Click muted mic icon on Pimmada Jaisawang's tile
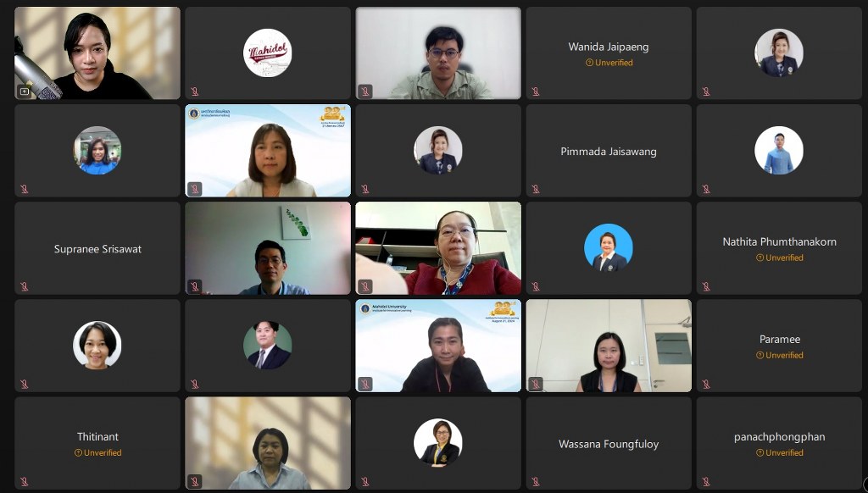Screen dimensions: 868x493 [x=536, y=189]
